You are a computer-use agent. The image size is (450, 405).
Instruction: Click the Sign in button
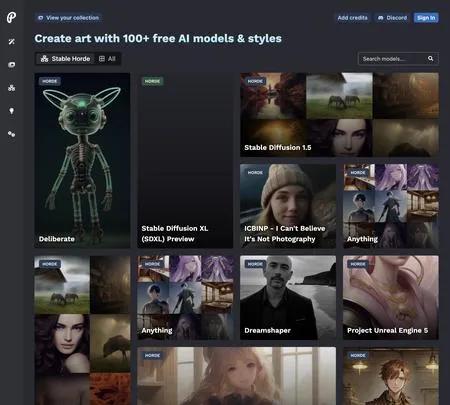pyautogui.click(x=426, y=18)
